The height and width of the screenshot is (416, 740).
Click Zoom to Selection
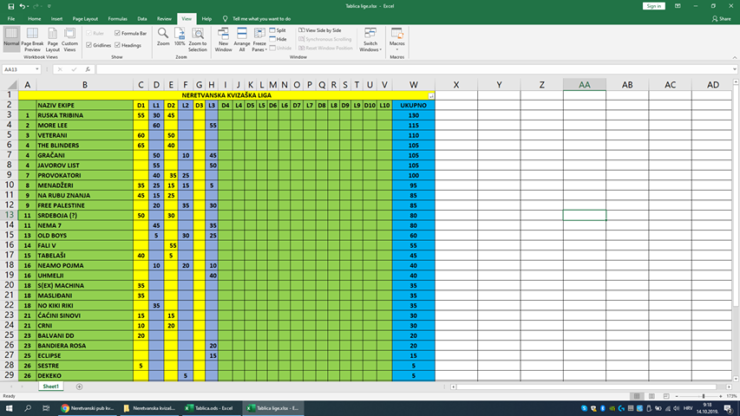(x=198, y=38)
